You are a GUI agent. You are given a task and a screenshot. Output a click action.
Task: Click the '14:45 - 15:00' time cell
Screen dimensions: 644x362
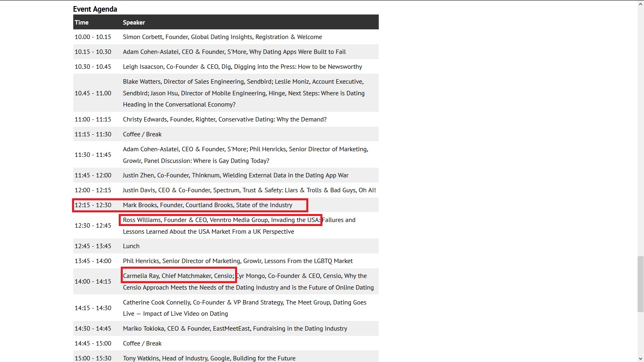tap(93, 343)
